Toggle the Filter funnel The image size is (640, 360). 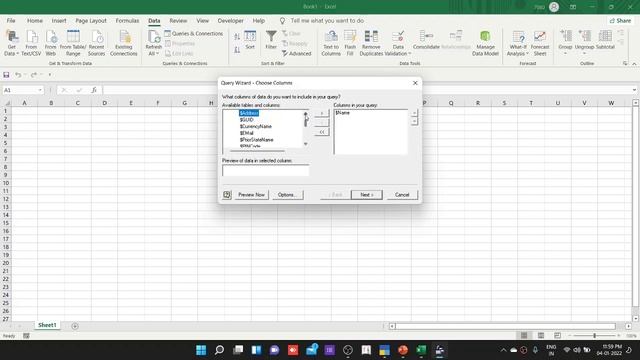tap(271, 40)
